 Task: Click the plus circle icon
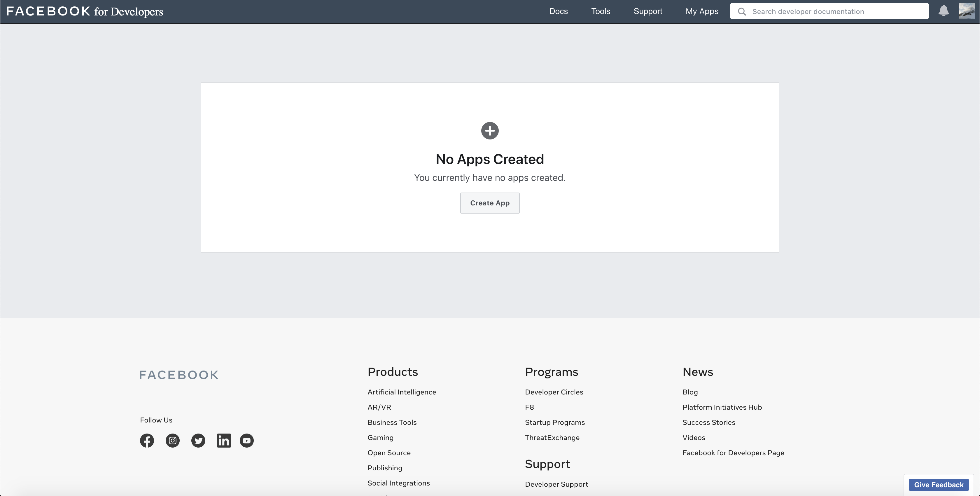pos(490,131)
